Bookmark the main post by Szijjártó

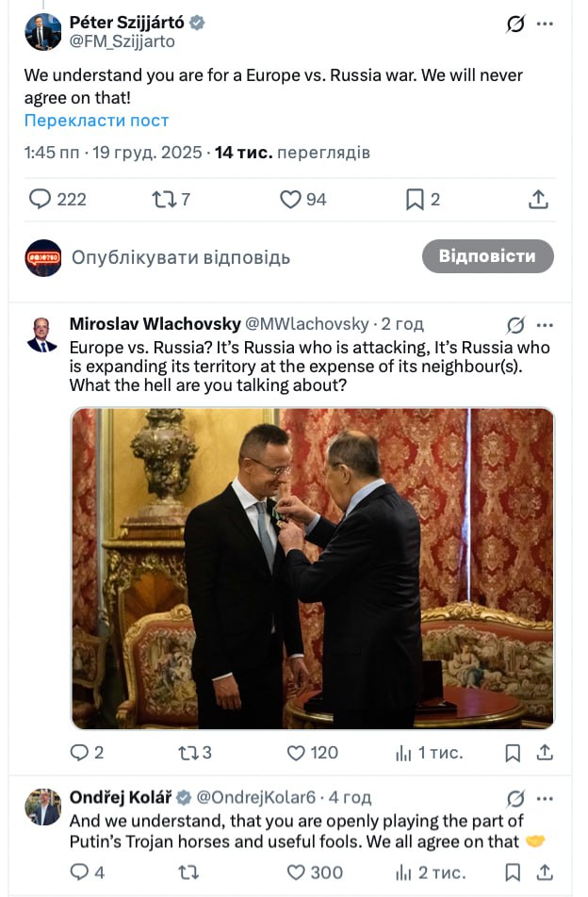click(414, 199)
